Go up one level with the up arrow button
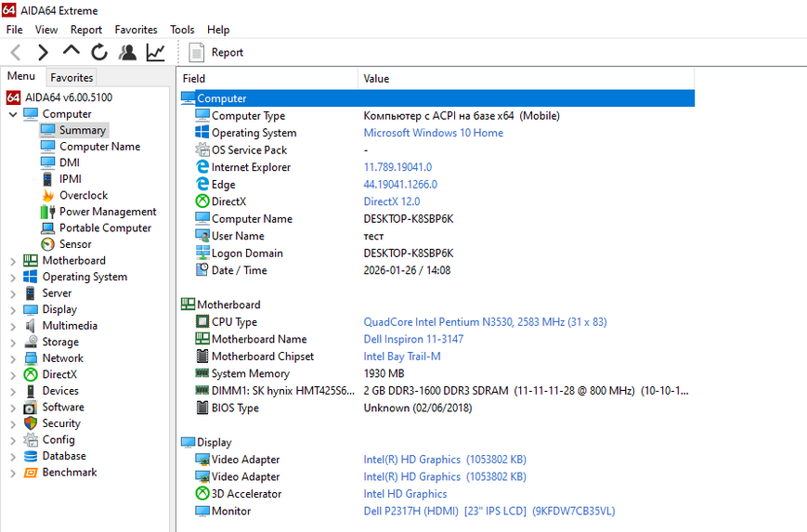This screenshot has width=807, height=532. coord(71,51)
